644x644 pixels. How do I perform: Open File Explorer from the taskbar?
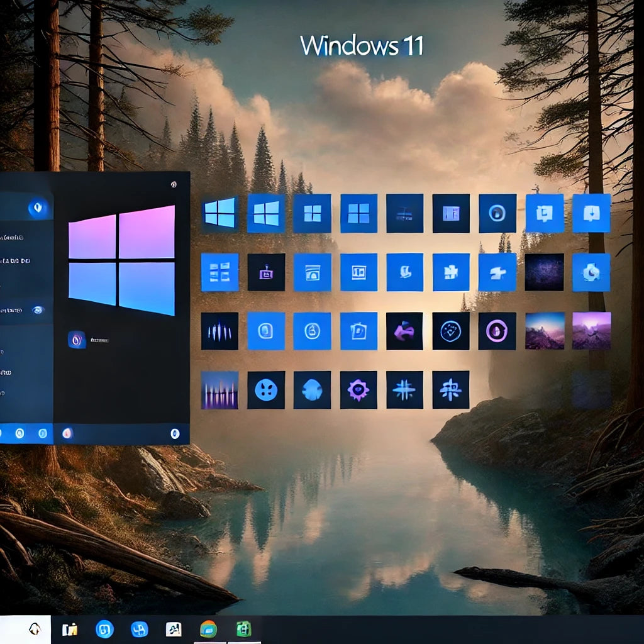70,629
